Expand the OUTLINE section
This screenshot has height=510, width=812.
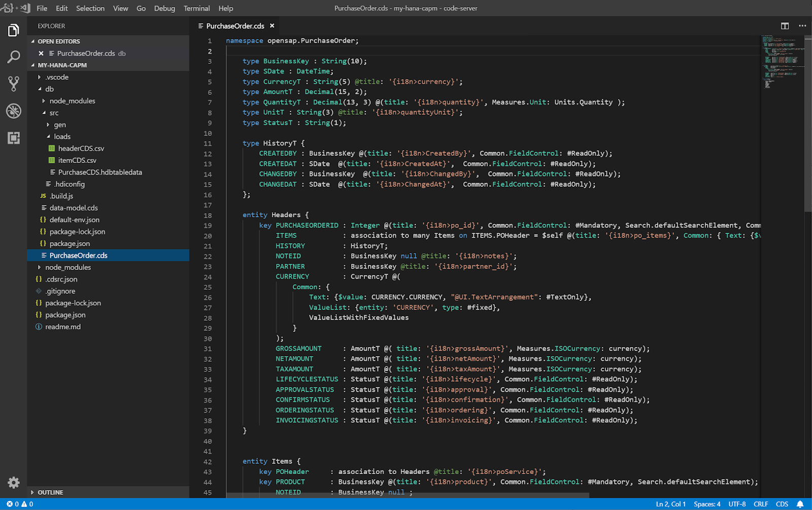(x=50, y=492)
